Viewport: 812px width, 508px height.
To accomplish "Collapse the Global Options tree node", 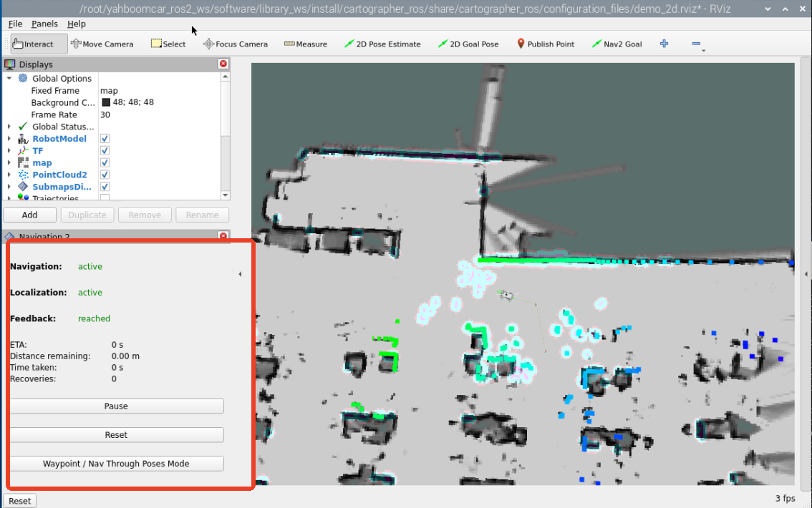I will 9,79.
